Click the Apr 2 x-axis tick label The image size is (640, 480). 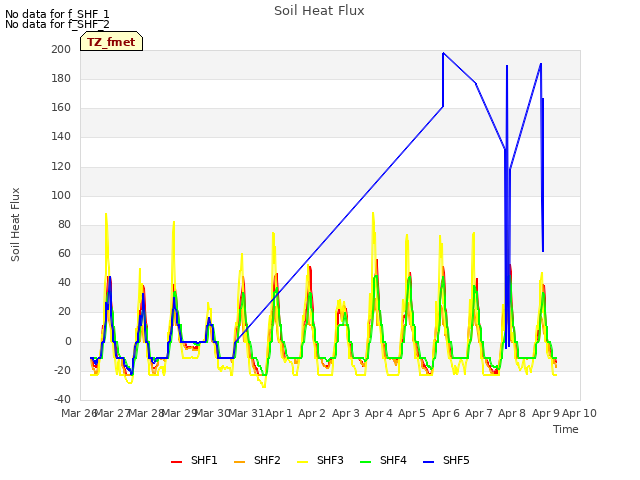click(312, 413)
